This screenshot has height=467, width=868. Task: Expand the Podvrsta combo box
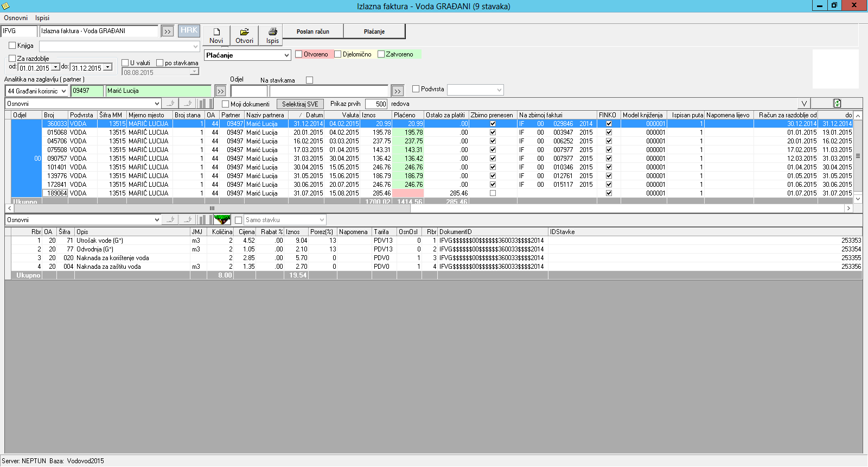(499, 90)
